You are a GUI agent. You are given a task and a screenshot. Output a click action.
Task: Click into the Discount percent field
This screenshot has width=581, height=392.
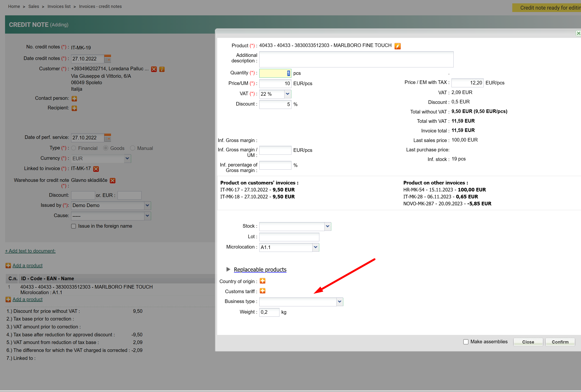click(275, 104)
